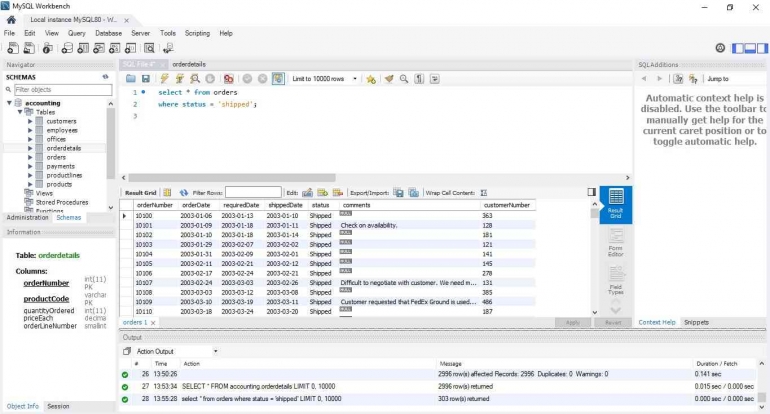The image size is (770, 414).
Task: Insert new row icon in result toolbar
Action: coord(323,193)
